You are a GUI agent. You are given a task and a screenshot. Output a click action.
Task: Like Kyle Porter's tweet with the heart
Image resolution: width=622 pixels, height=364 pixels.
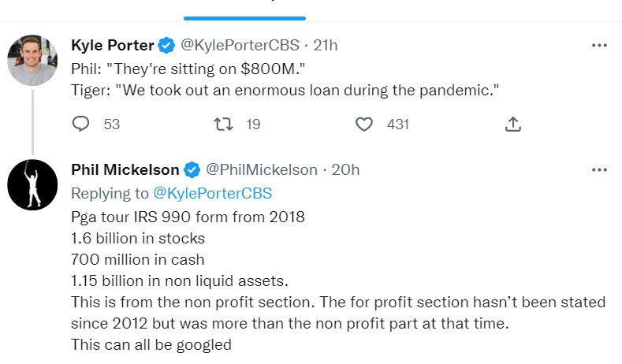(x=363, y=124)
